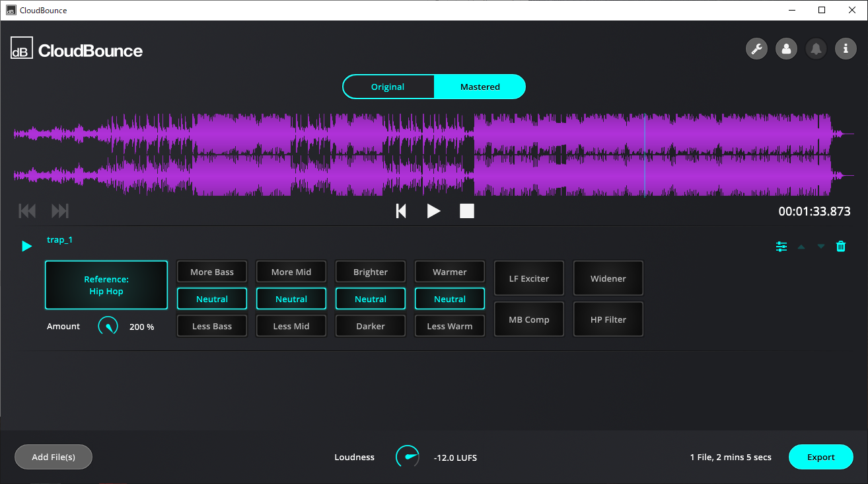The height and width of the screenshot is (484, 868).
Task: Select Brighter option
Action: [x=371, y=272]
